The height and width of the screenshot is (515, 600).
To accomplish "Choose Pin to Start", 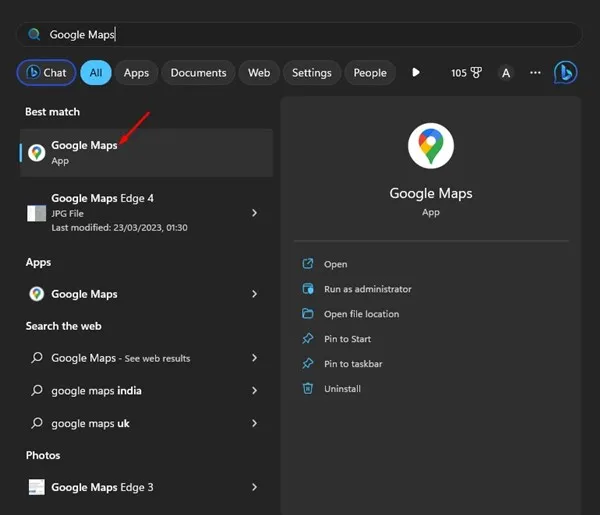I will 347,339.
